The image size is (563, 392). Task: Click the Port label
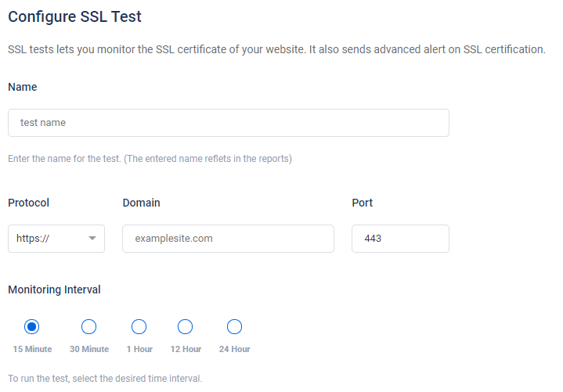pyautogui.click(x=362, y=203)
